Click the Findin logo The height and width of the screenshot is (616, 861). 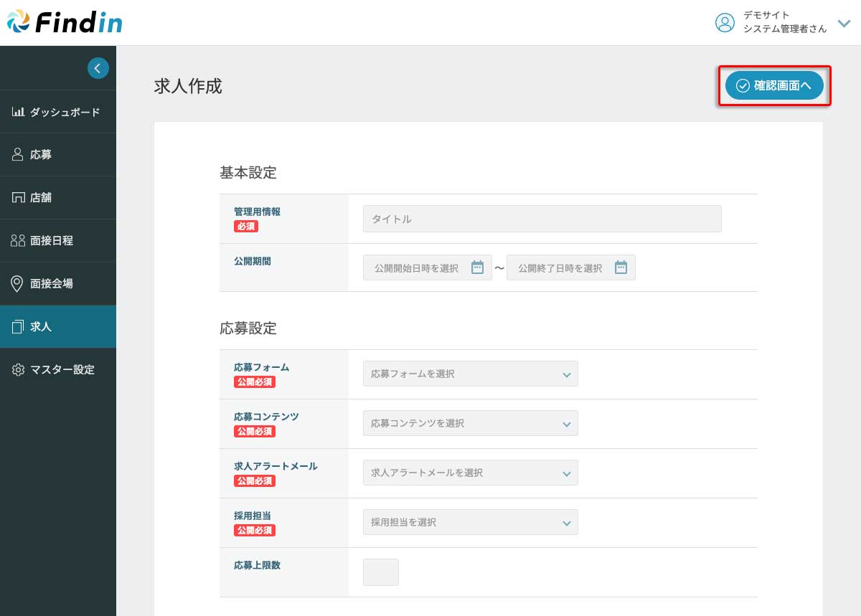point(65,22)
